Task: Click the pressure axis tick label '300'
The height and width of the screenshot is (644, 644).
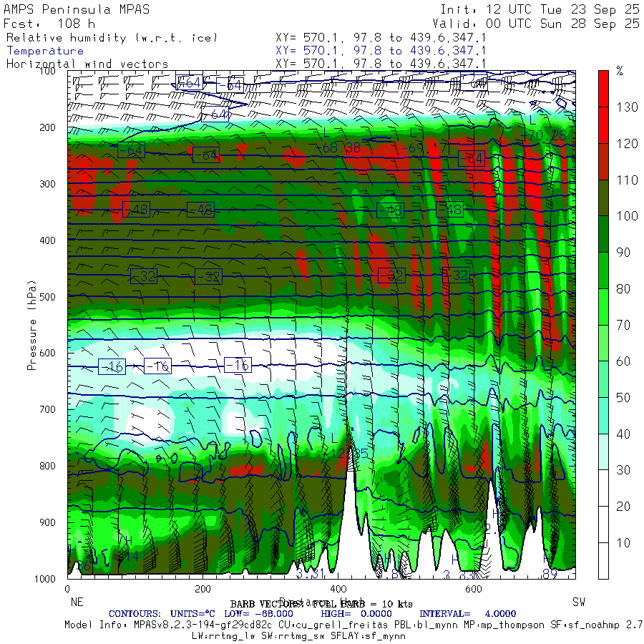Action: 47,184
